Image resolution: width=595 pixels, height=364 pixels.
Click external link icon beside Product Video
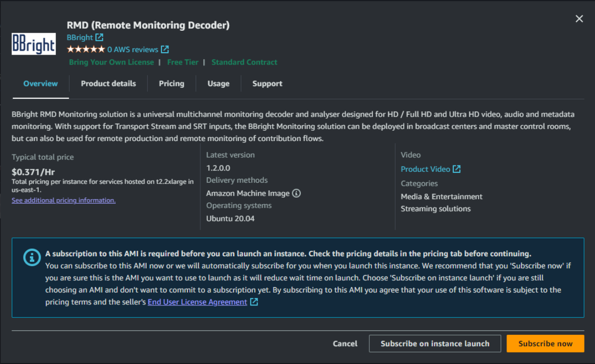[456, 169]
